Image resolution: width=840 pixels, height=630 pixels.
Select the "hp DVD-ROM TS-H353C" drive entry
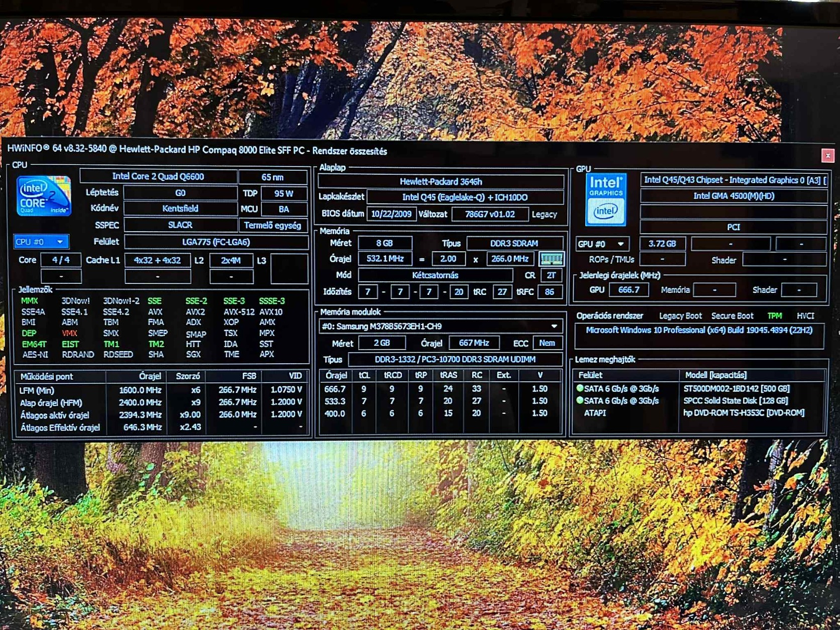point(744,412)
